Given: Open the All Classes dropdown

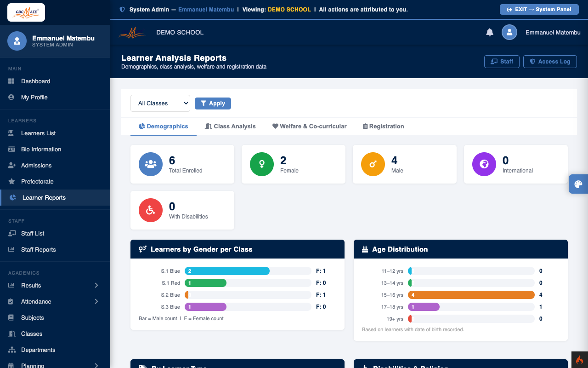Looking at the screenshot, I should tap(160, 103).
